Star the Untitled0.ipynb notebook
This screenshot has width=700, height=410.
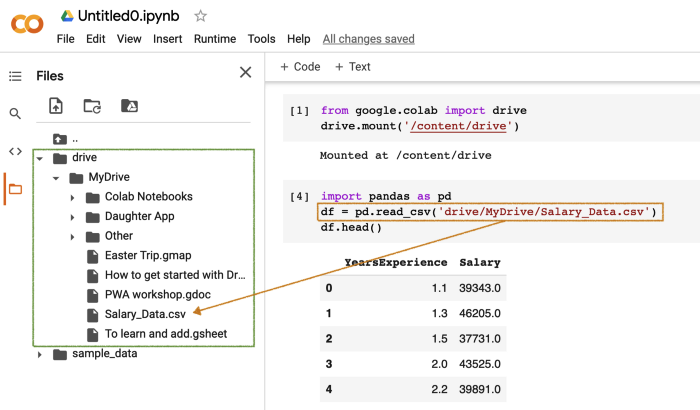(x=200, y=16)
